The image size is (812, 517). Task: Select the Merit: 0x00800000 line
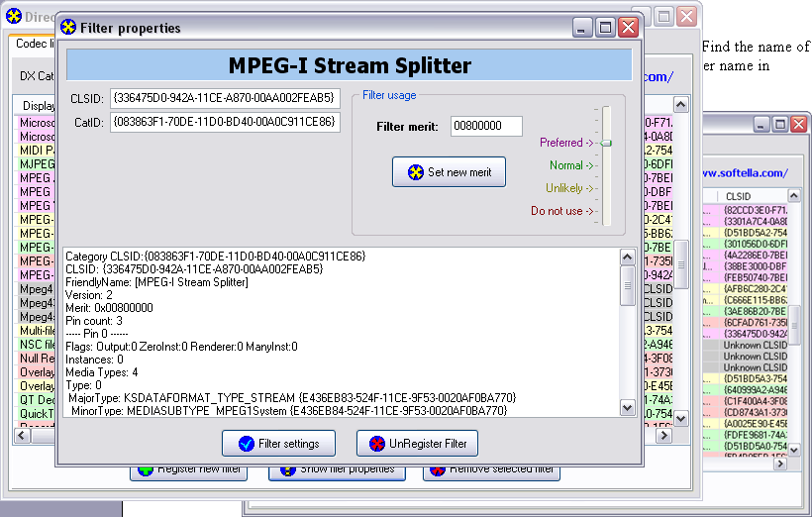click(x=109, y=308)
